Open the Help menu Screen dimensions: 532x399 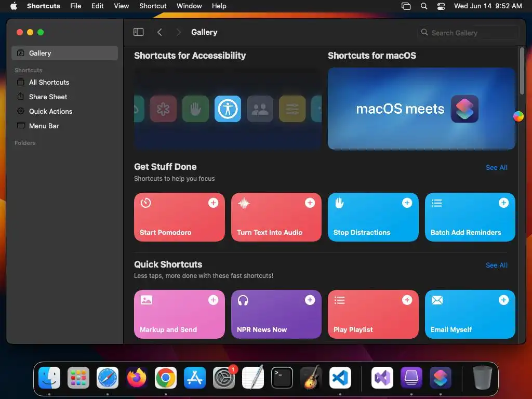pyautogui.click(x=219, y=6)
